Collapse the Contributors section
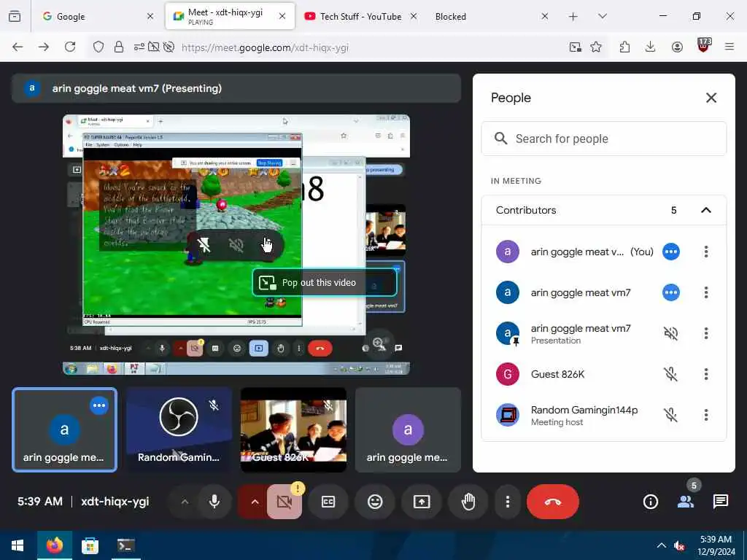 [706, 210]
